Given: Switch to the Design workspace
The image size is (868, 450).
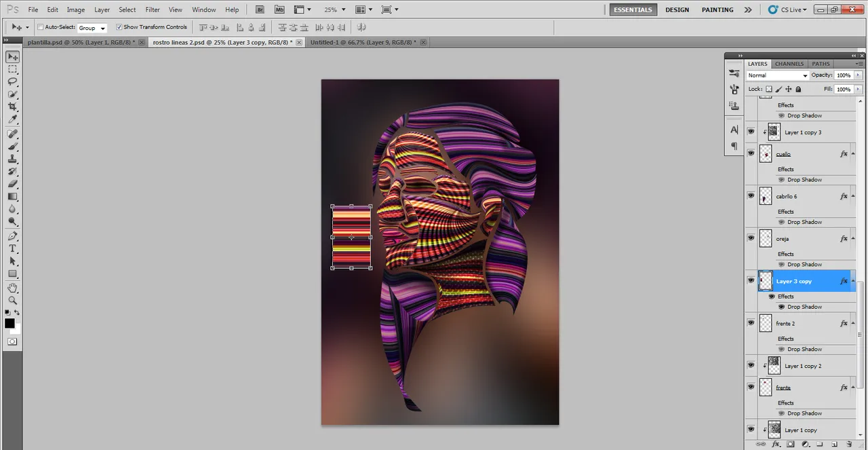Looking at the screenshot, I should [x=677, y=10].
